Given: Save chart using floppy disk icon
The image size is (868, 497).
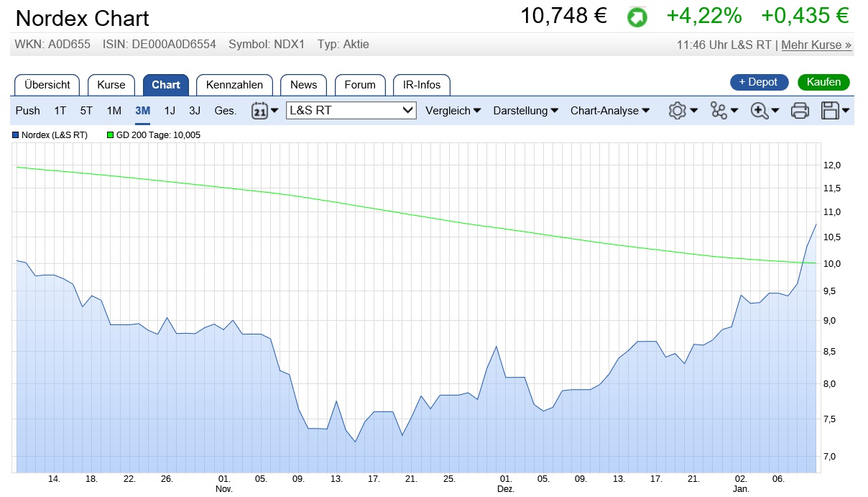Looking at the screenshot, I should click(831, 111).
